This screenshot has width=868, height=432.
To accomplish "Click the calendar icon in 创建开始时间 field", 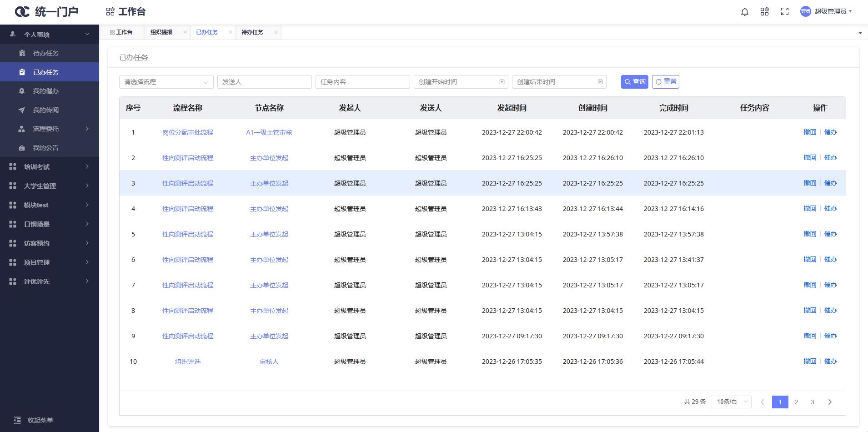I will click(x=502, y=82).
